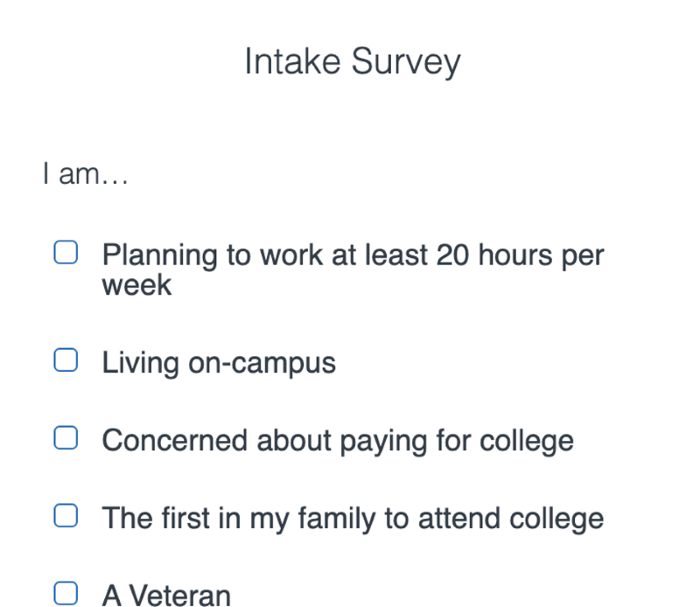Click the 'Planning to work at least 20 hours per' line
700x607 pixels.
click(x=353, y=255)
